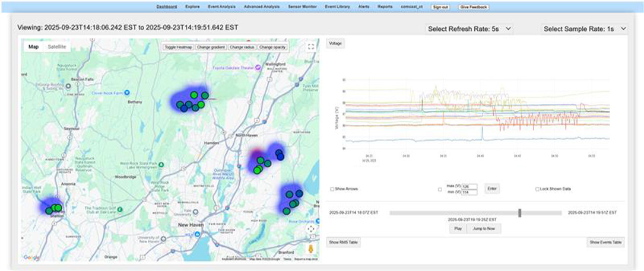The height and width of the screenshot is (271, 644).
Task: Click the Clover Nook Farm map pin
Action: tap(127, 91)
